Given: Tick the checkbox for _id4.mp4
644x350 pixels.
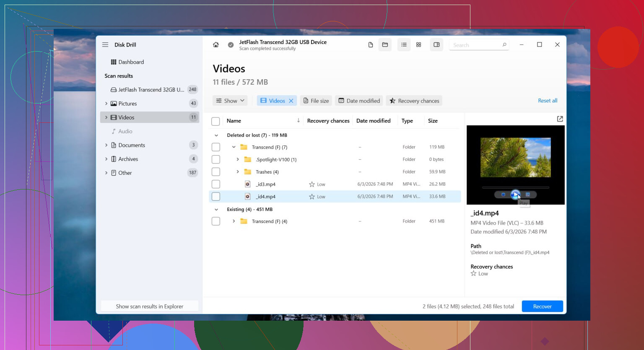Looking at the screenshot, I should point(216,197).
